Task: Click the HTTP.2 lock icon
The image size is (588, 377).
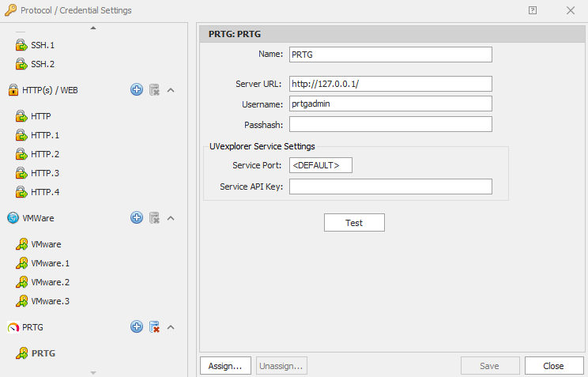Action: pyautogui.click(x=21, y=154)
